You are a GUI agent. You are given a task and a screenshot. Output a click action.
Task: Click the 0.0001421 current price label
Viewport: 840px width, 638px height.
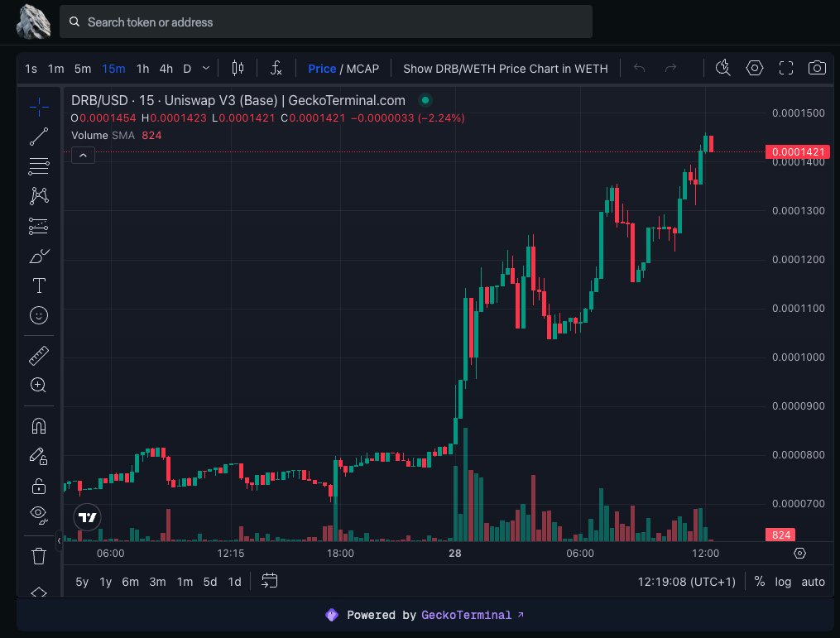(798, 151)
